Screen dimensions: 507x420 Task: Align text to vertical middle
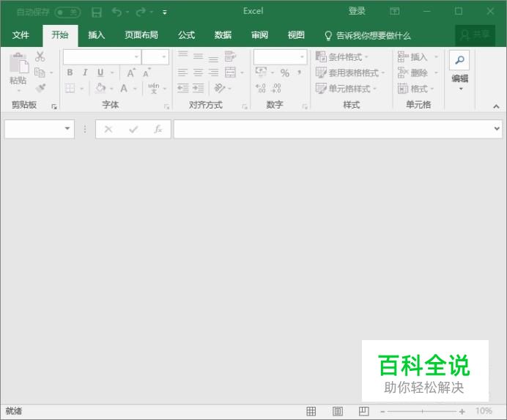[x=198, y=56]
